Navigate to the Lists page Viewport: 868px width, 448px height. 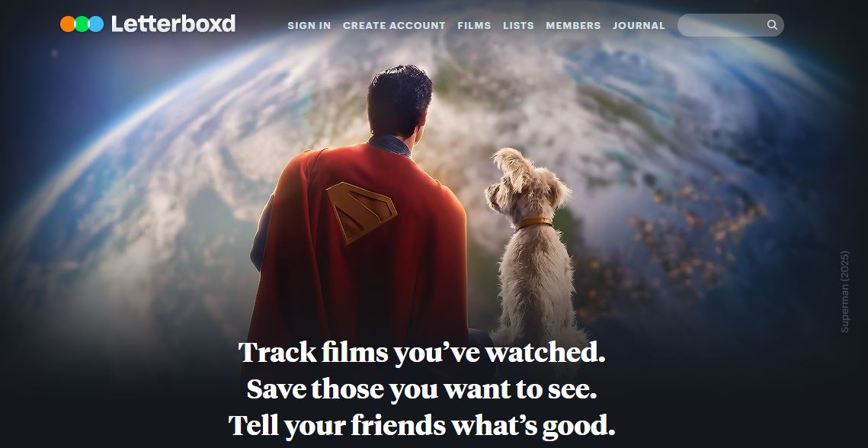coord(518,25)
